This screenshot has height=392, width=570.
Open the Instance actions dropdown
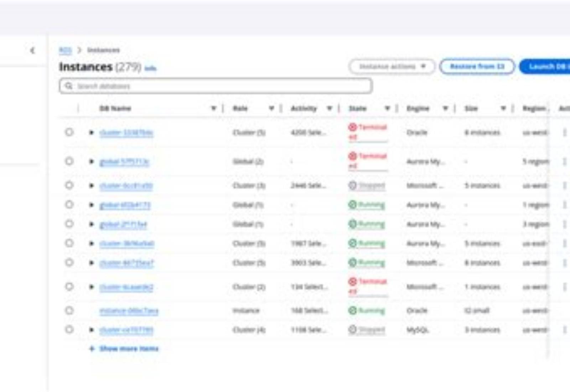click(392, 67)
